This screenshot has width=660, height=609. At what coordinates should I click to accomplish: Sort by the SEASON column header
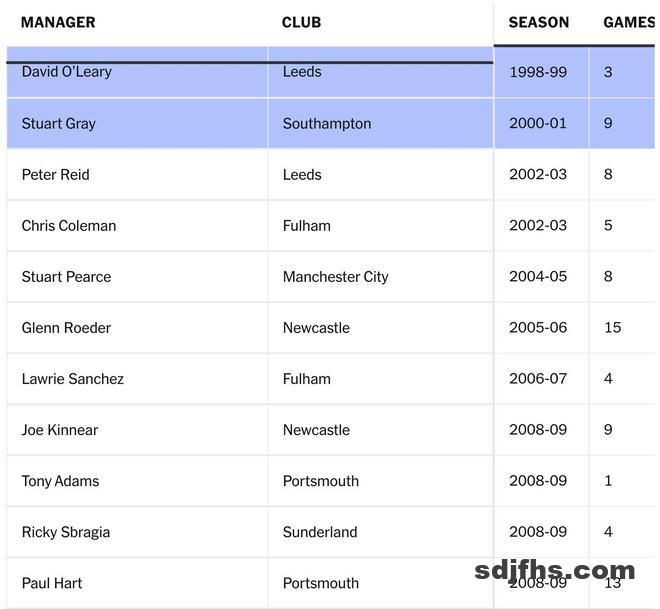[x=538, y=22]
